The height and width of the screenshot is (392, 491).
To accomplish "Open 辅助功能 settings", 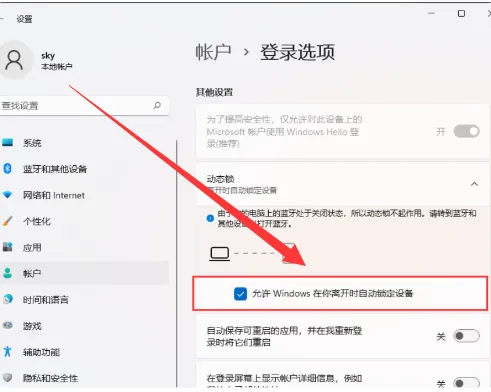I will click(x=84, y=352).
